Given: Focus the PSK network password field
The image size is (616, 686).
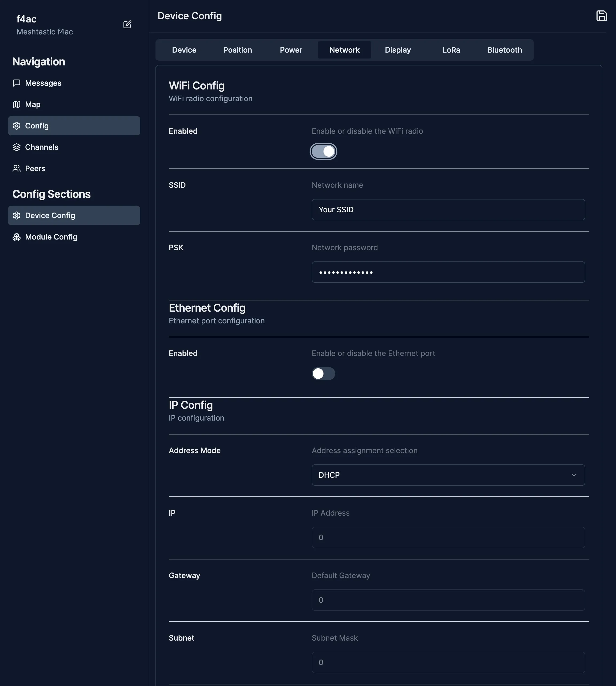Looking at the screenshot, I should click(x=448, y=272).
